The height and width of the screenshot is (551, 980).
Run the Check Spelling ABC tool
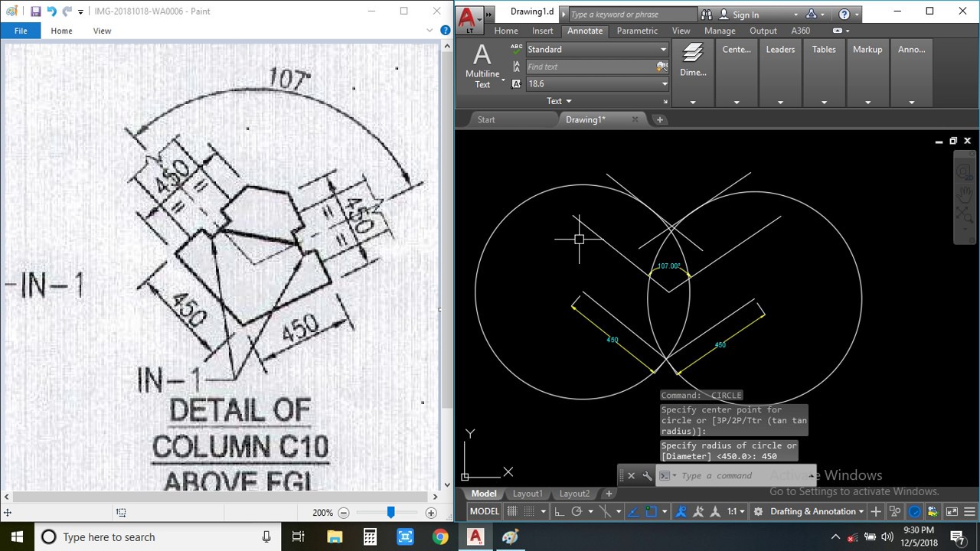[x=517, y=49]
